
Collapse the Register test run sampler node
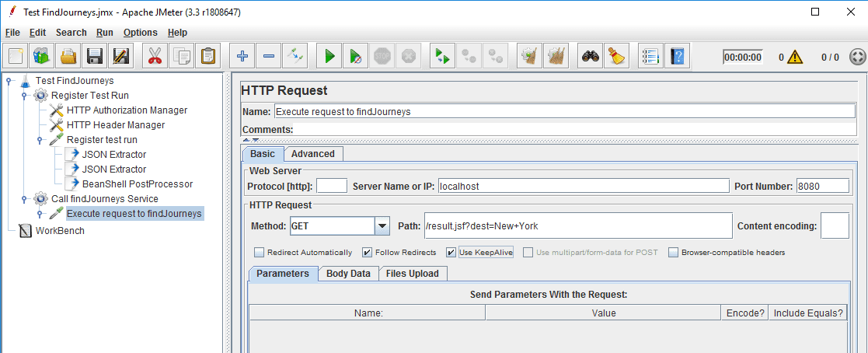click(x=40, y=140)
